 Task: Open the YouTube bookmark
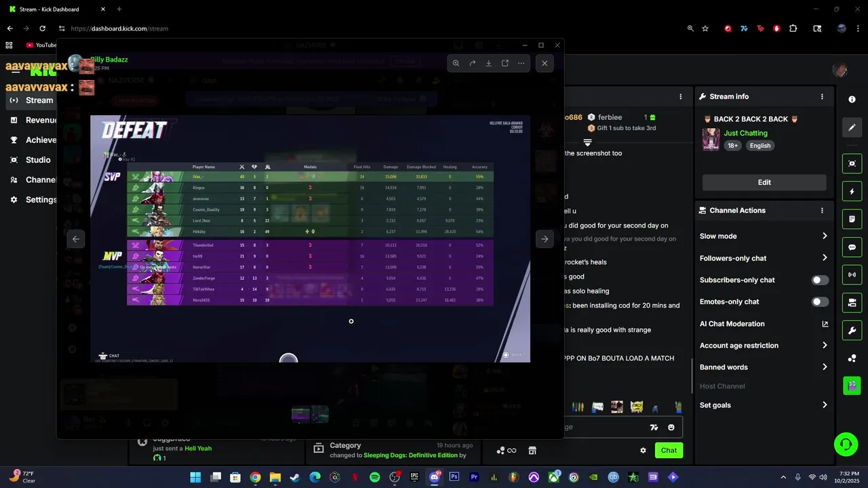click(41, 45)
